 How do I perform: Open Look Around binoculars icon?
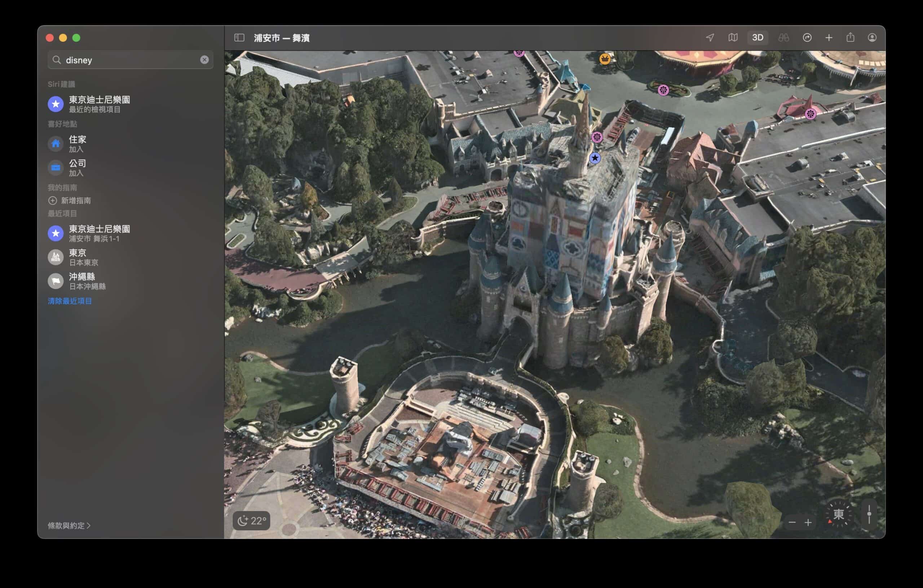point(783,37)
